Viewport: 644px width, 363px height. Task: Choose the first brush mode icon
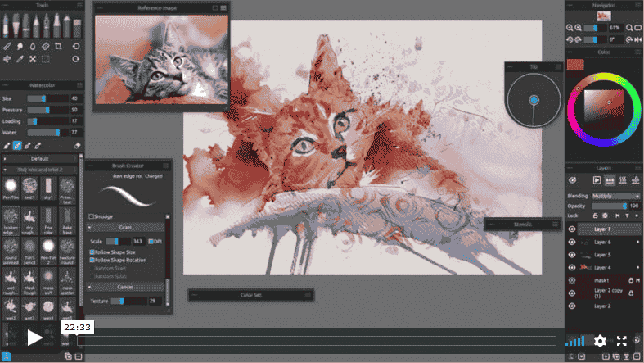(x=7, y=146)
